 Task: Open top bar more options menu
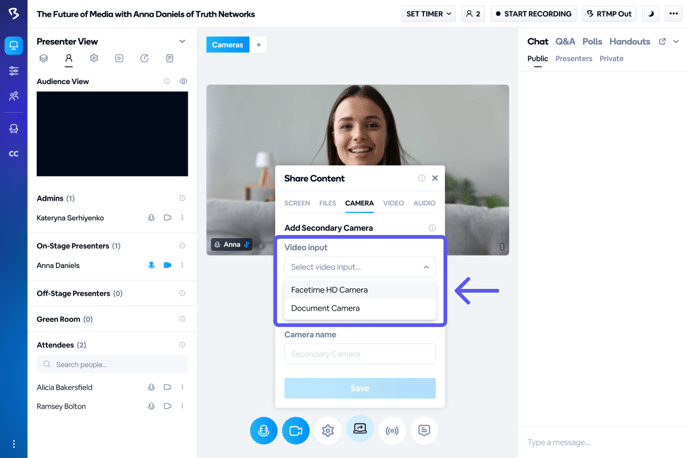click(674, 14)
